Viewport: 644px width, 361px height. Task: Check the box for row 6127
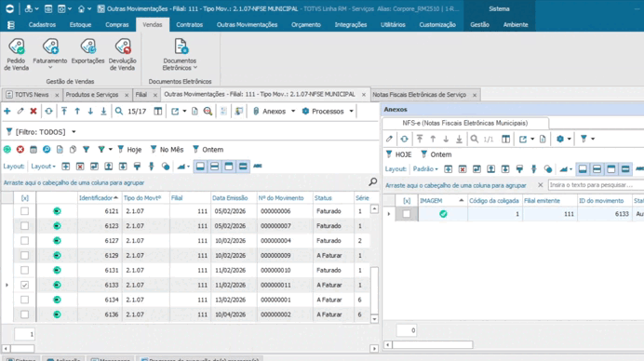pyautogui.click(x=24, y=241)
